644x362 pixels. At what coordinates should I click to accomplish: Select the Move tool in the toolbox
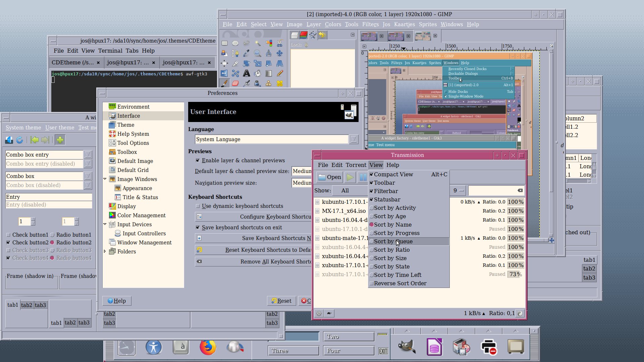280,53
